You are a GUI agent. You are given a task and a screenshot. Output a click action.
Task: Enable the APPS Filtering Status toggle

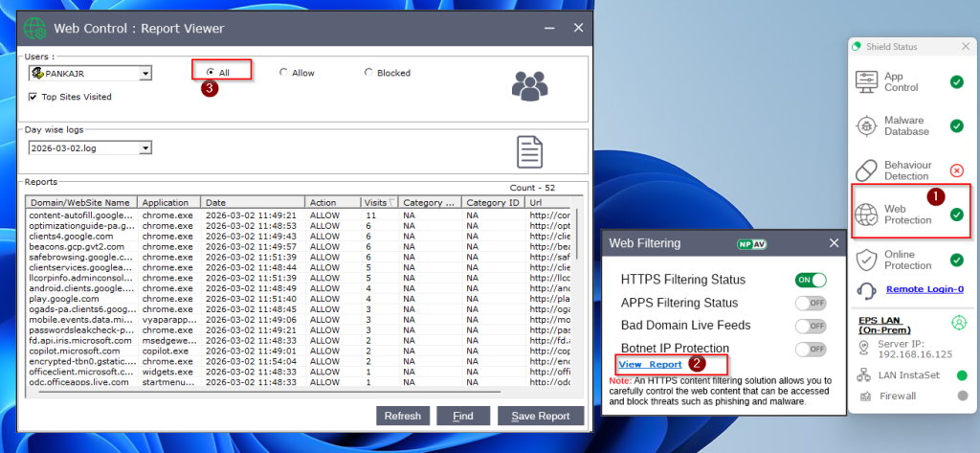tap(811, 303)
